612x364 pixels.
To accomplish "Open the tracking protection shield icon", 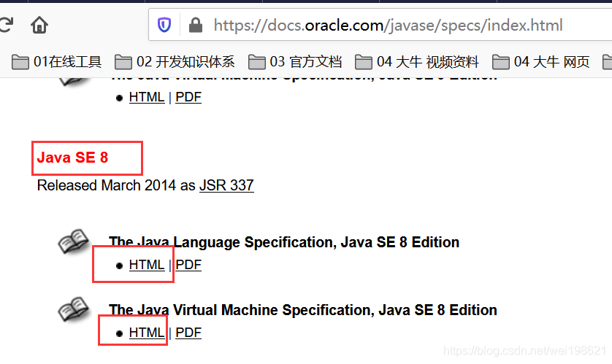I will pos(164,25).
